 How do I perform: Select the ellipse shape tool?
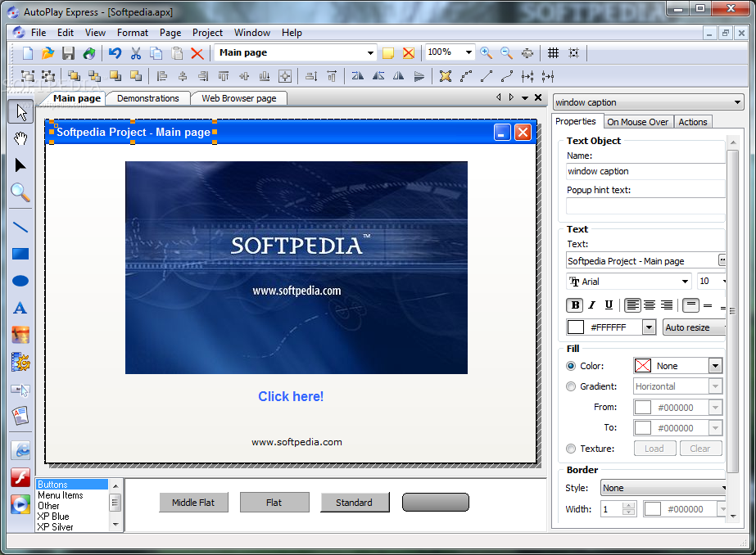(20, 281)
